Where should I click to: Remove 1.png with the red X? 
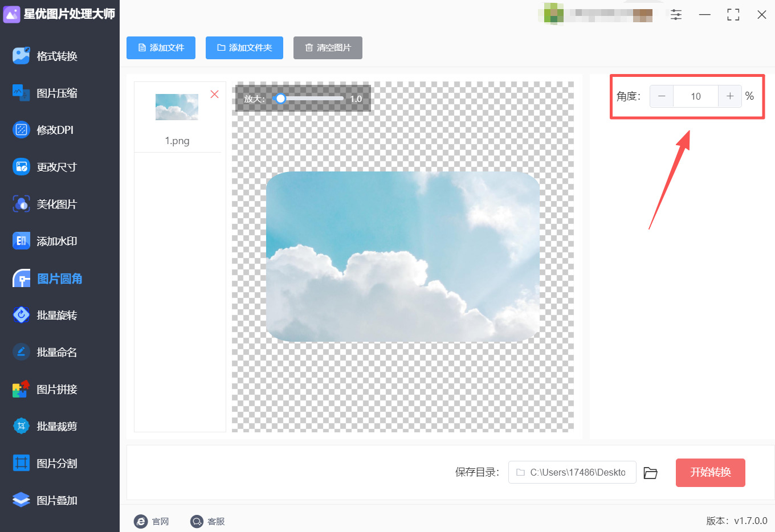click(214, 95)
